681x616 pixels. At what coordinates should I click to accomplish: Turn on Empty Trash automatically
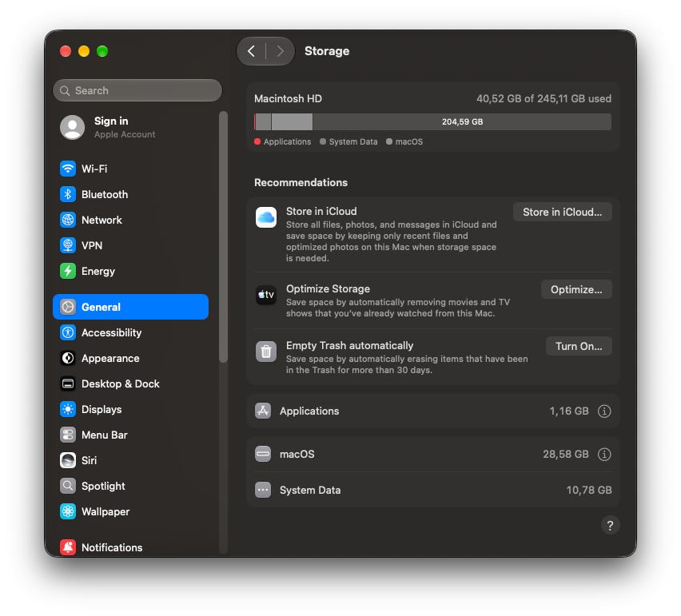(579, 347)
